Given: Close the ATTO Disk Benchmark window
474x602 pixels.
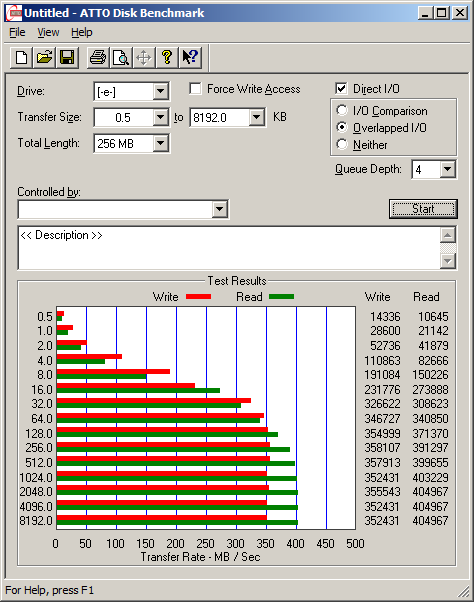Looking at the screenshot, I should click(459, 13).
